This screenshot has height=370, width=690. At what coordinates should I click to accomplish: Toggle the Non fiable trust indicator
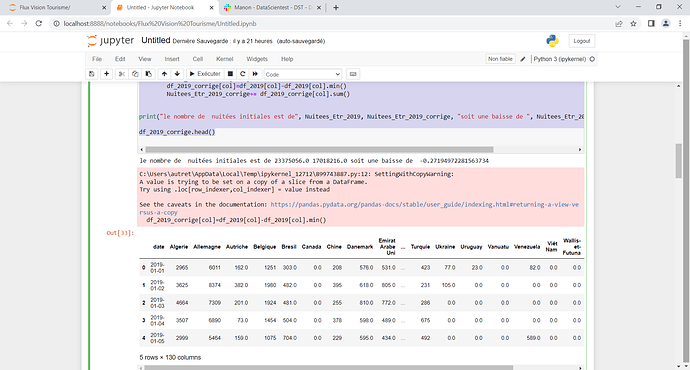[500, 59]
